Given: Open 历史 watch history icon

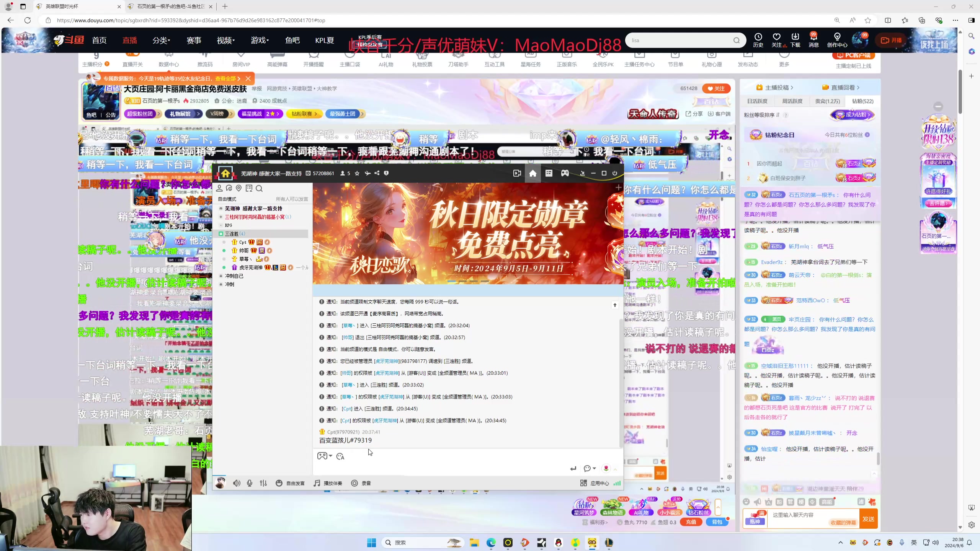Looking at the screenshot, I should pos(758,40).
